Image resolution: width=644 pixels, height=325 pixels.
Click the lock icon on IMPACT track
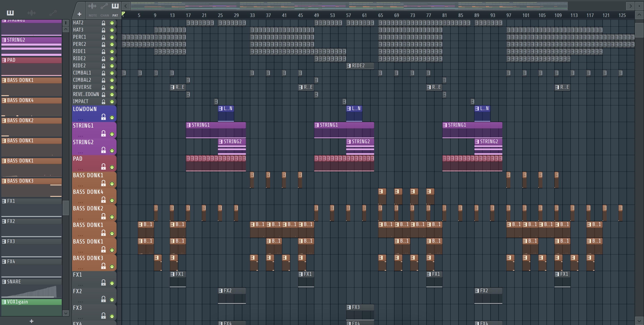click(103, 102)
